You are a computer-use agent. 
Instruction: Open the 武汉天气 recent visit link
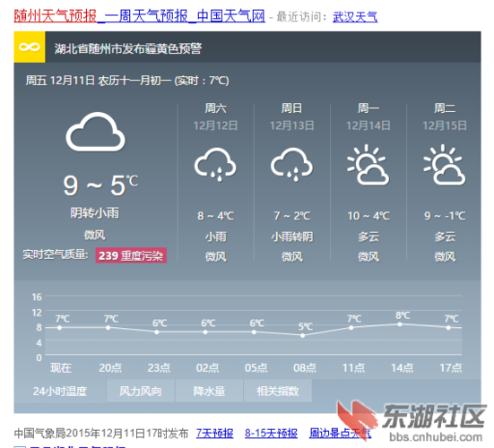[x=355, y=17]
